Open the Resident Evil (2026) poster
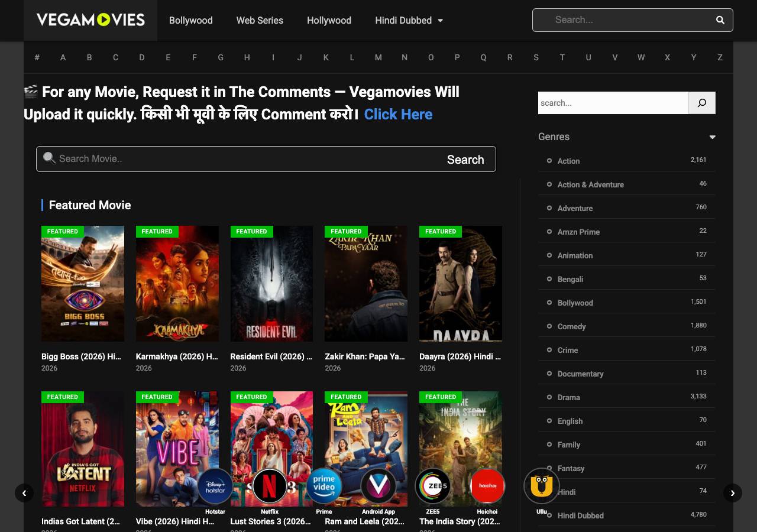 click(x=271, y=284)
